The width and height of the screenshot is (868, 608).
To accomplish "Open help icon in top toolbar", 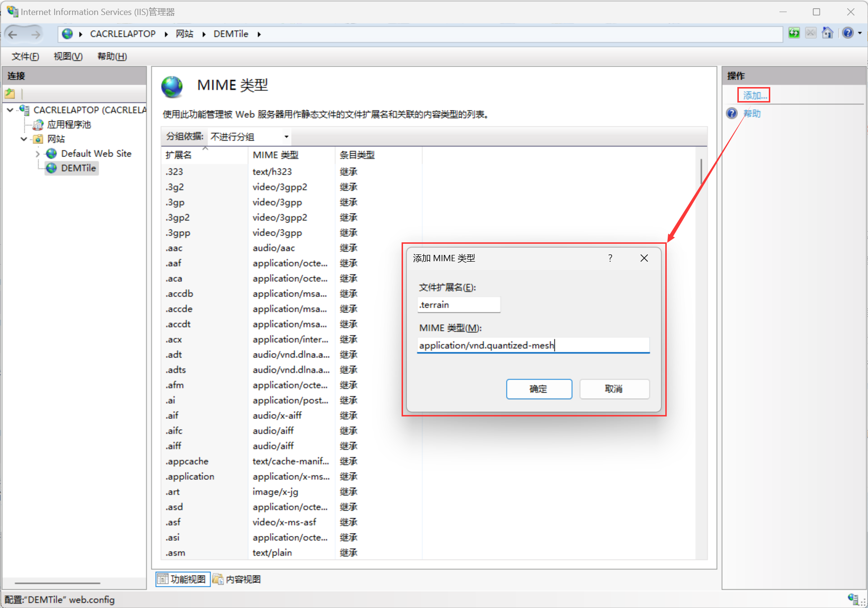I will pos(848,33).
